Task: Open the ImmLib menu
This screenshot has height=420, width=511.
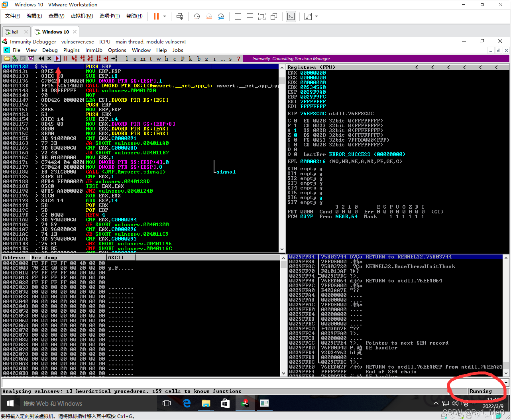Action: (94, 50)
